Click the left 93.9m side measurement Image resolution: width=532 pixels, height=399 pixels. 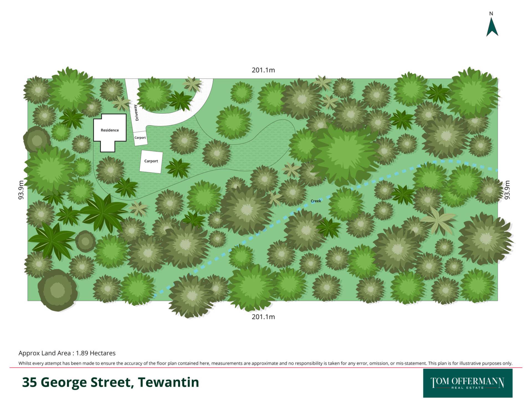[21, 190]
